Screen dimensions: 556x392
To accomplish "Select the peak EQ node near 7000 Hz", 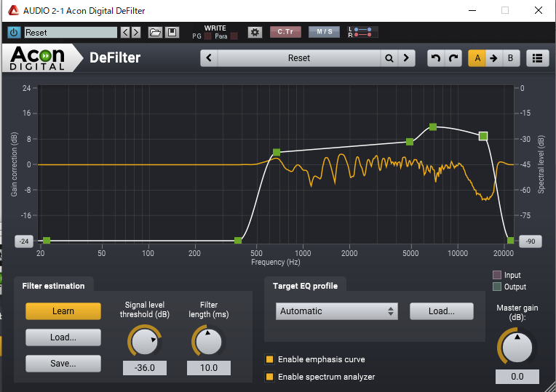I will [x=433, y=127].
